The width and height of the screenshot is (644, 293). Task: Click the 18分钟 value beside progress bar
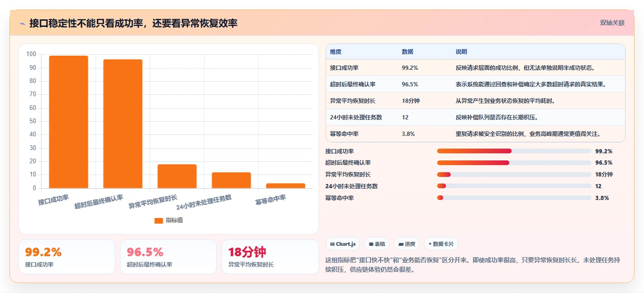pyautogui.click(x=604, y=175)
